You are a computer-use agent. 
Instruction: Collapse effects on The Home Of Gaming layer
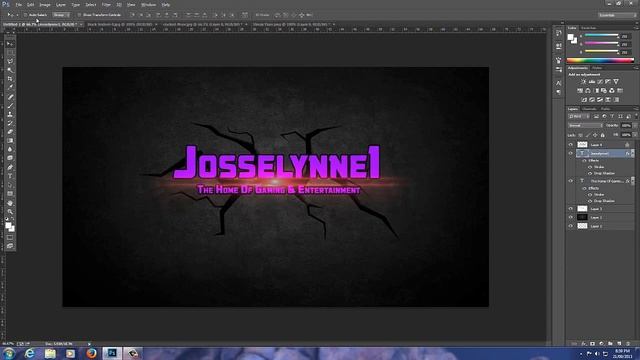pyautogui.click(x=633, y=181)
